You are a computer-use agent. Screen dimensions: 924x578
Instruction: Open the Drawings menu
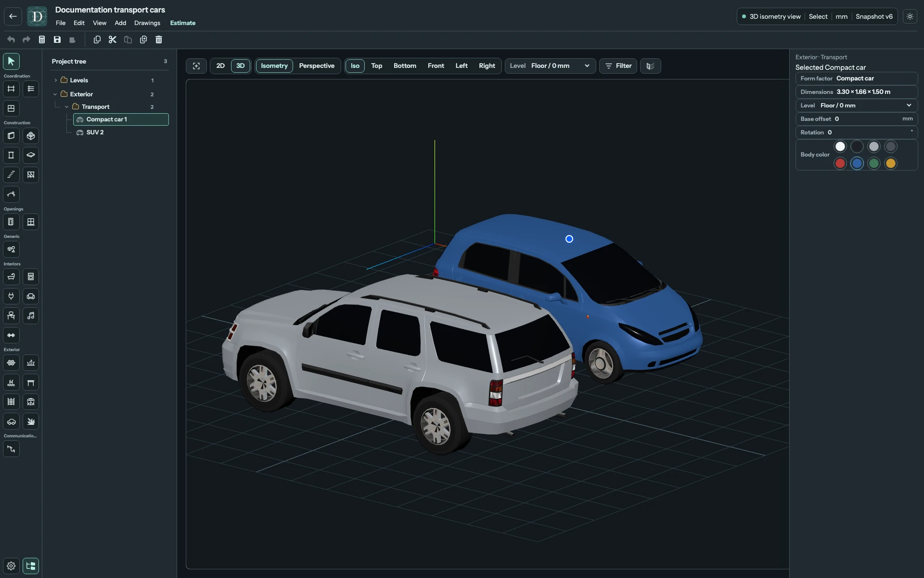click(147, 23)
